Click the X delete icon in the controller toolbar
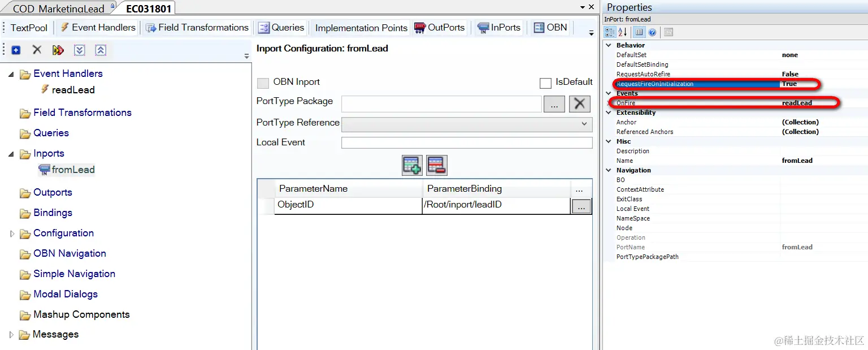 click(37, 50)
